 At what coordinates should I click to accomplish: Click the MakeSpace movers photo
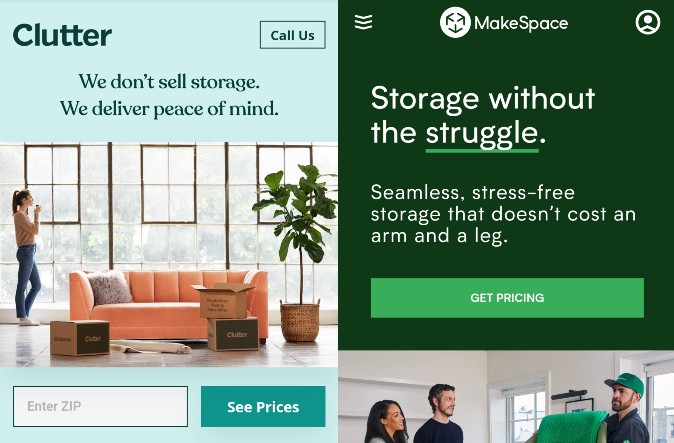pyautogui.click(x=506, y=397)
